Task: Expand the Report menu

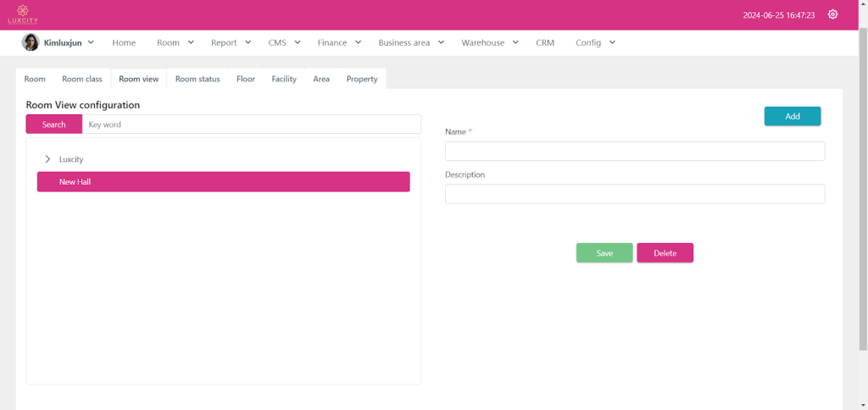Action: pos(231,42)
